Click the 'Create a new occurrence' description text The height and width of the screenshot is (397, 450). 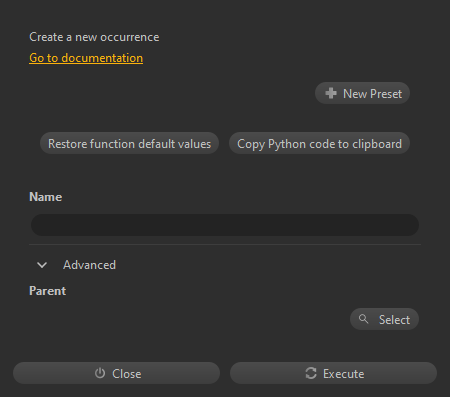pyautogui.click(x=94, y=37)
